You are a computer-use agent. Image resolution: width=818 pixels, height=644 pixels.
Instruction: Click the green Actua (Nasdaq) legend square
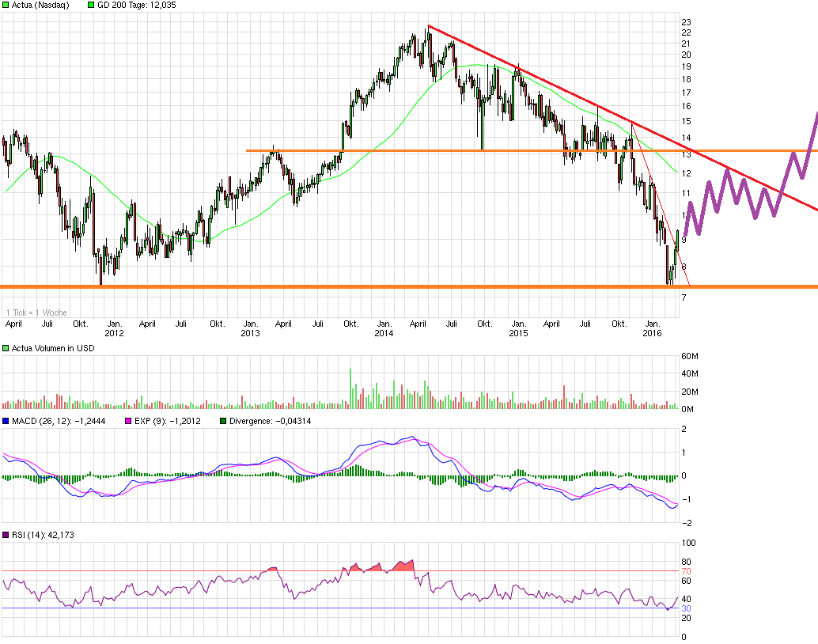point(5,5)
